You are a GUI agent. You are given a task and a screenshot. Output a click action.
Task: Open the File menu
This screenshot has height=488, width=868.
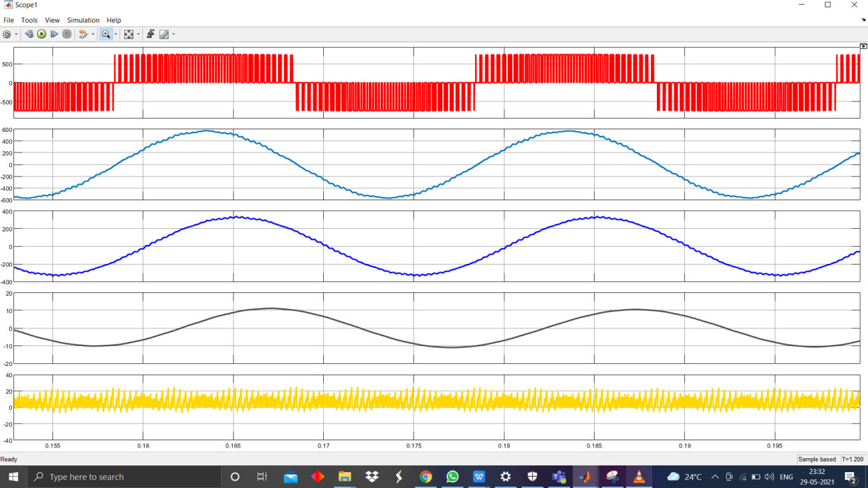(9, 21)
